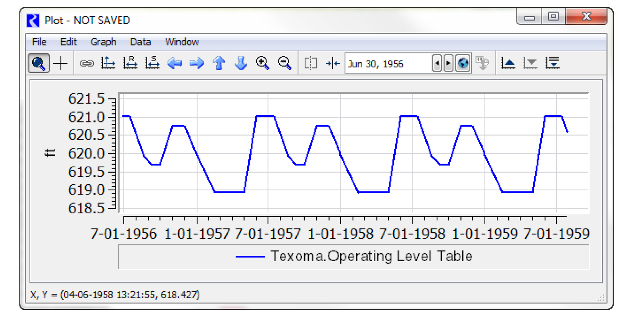Click the axis rescale icon marked R
Screen dimensions: 644x314
(x=130, y=63)
